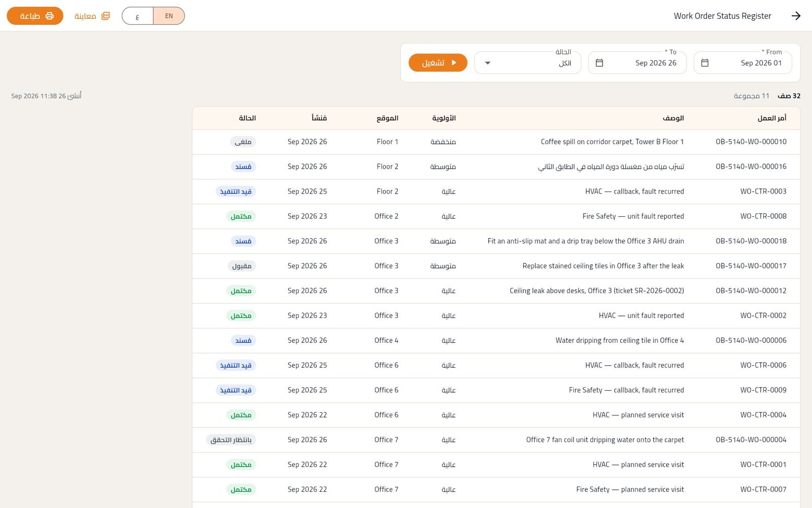Viewport: 812px width, 508px height.
Task: Click description Ceiling leak above desks, Office 3
Action: click(597, 291)
